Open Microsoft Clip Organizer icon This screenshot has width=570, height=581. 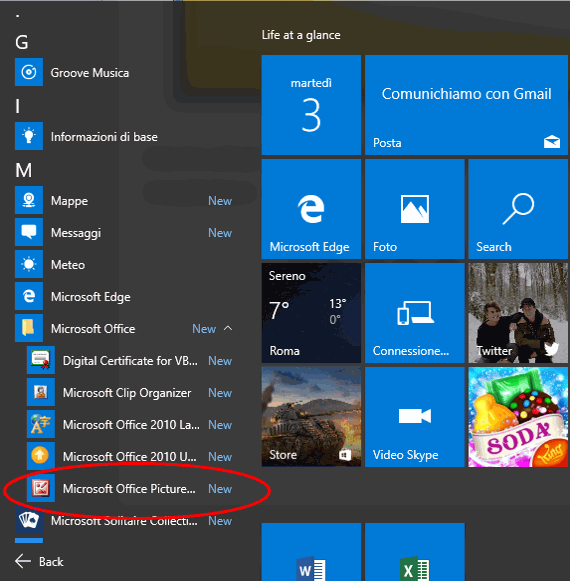[41, 392]
